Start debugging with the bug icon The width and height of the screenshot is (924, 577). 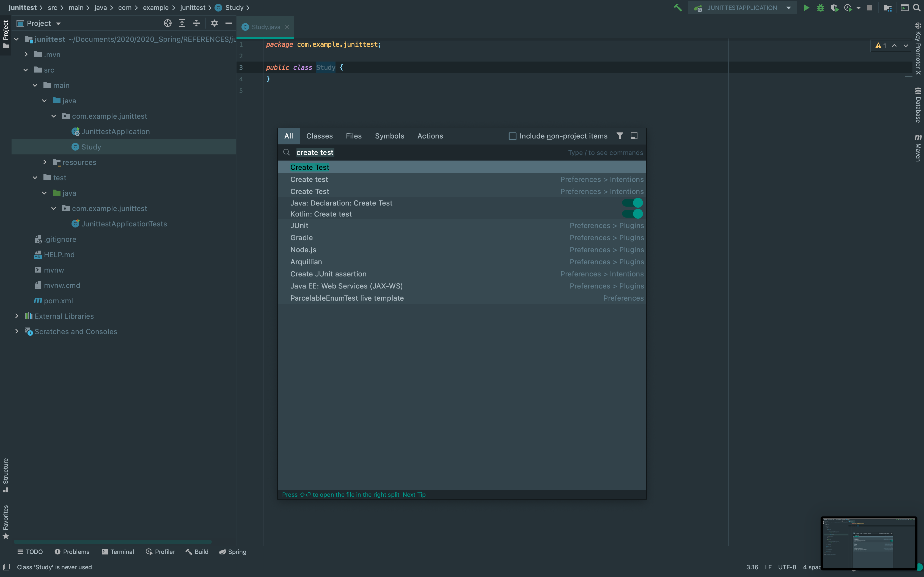click(820, 8)
